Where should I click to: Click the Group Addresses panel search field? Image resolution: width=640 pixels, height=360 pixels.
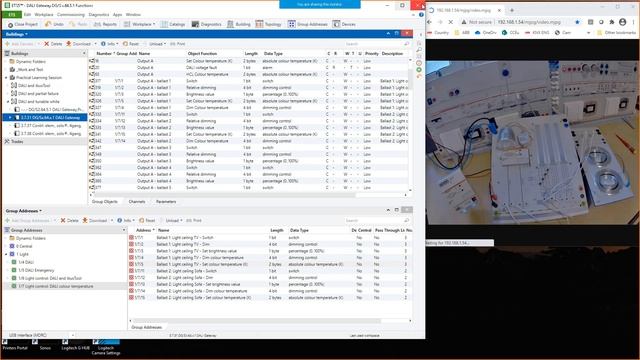[x=376, y=220]
